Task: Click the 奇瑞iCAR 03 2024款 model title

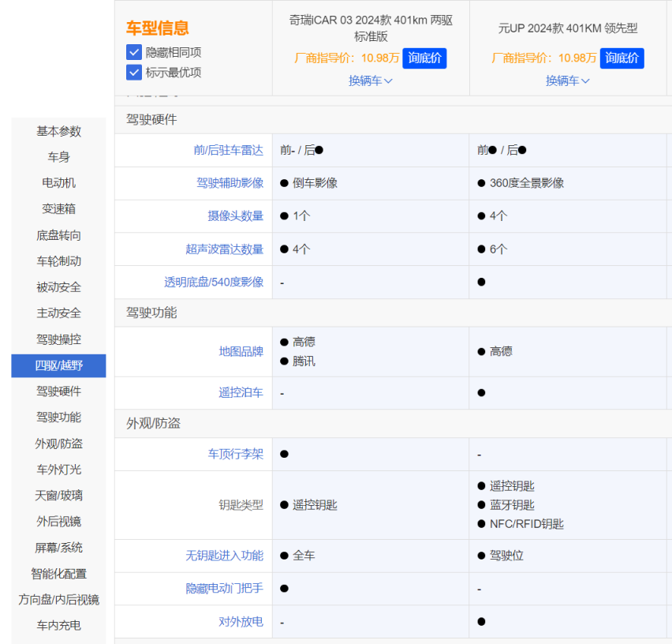Action: pyautogui.click(x=371, y=28)
